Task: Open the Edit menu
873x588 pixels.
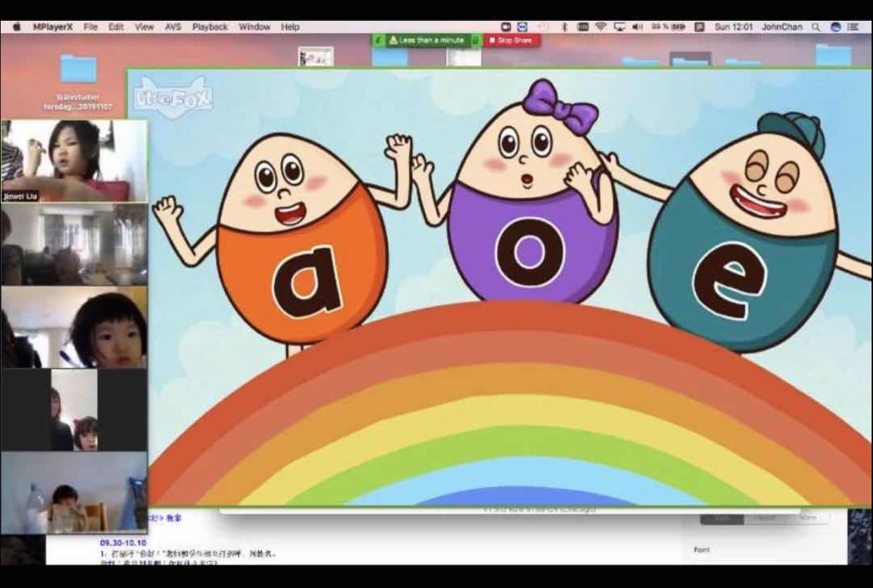Action: coord(116,27)
